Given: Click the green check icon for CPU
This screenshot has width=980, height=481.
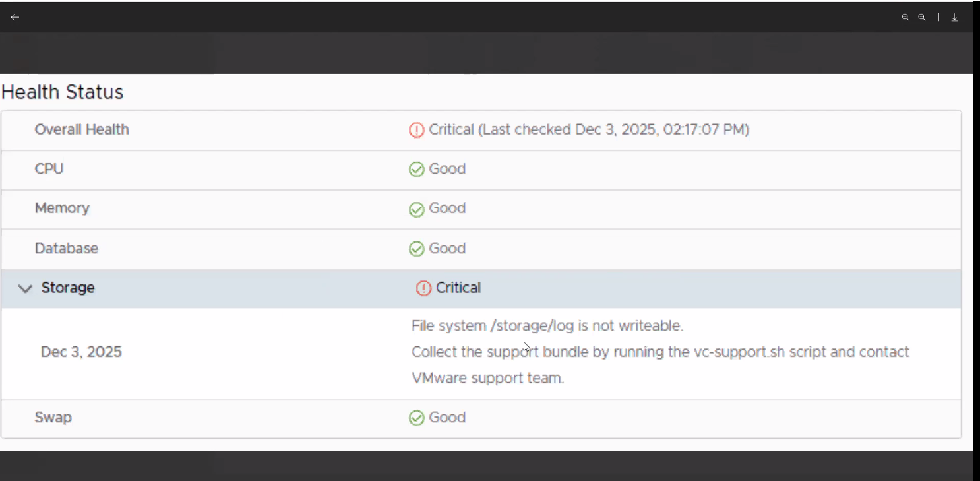Looking at the screenshot, I should pyautogui.click(x=416, y=170).
